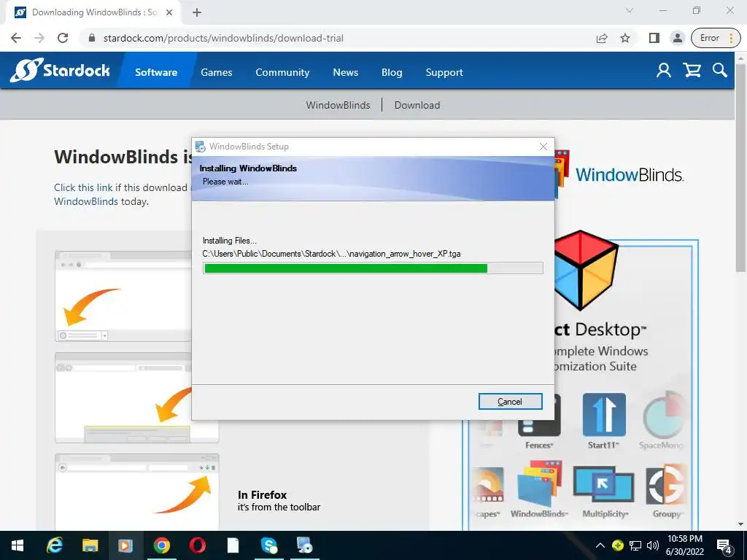747x560 pixels.
Task: Open the Chrome profile avatar icon
Action: 677,38
